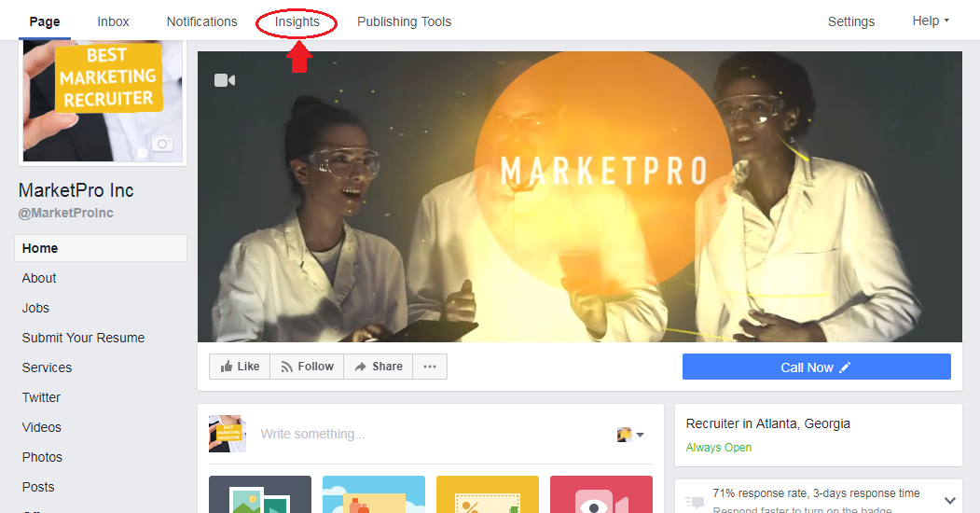Open the Jobs section

(x=35, y=308)
